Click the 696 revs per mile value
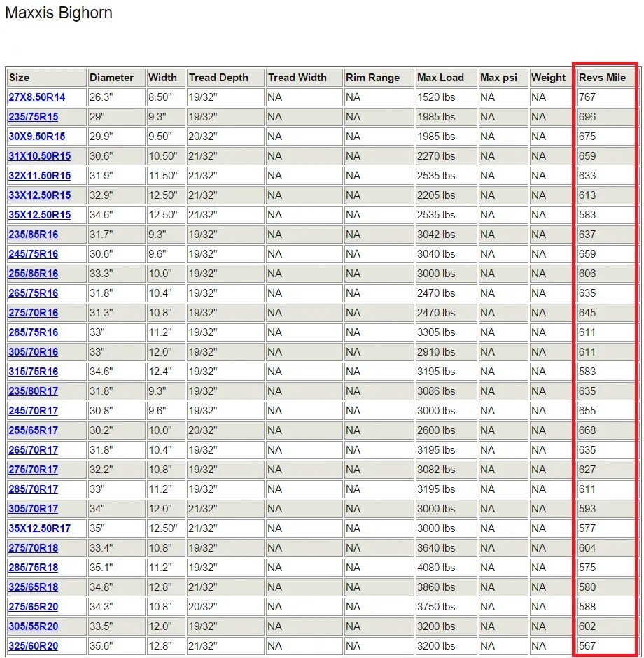The width and height of the screenshot is (644, 658). [x=587, y=117]
